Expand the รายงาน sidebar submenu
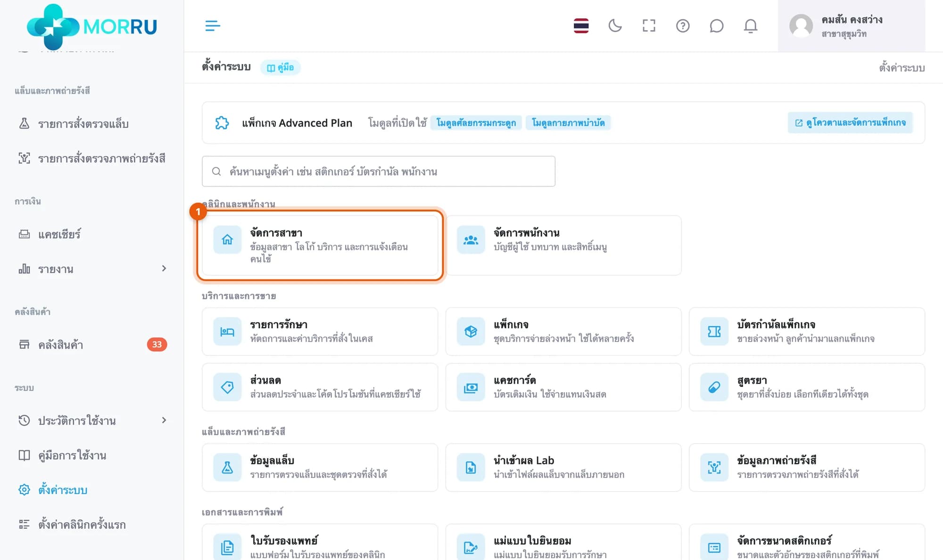Image resolution: width=943 pixels, height=560 pixels. click(x=92, y=269)
